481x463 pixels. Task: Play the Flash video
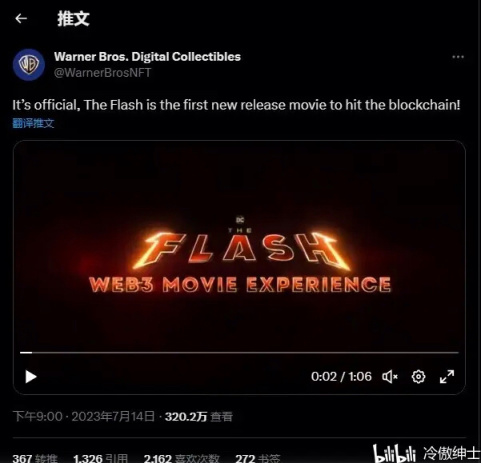31,377
